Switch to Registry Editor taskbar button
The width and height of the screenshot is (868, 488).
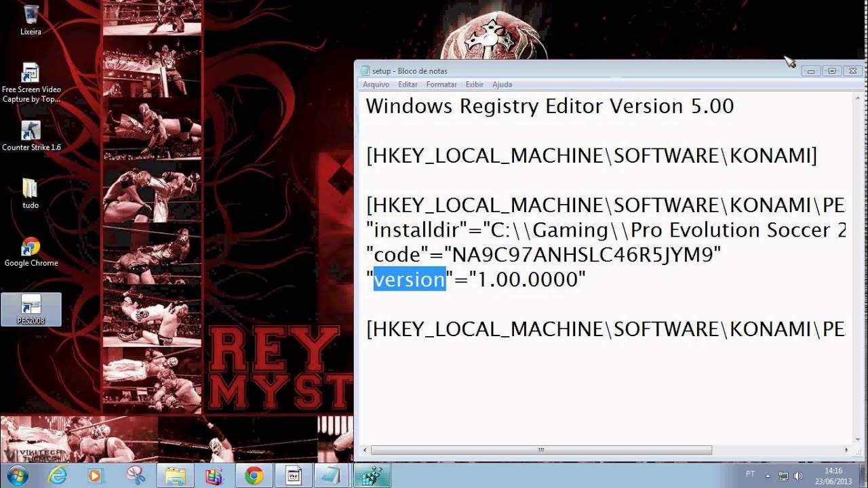pyautogui.click(x=372, y=476)
